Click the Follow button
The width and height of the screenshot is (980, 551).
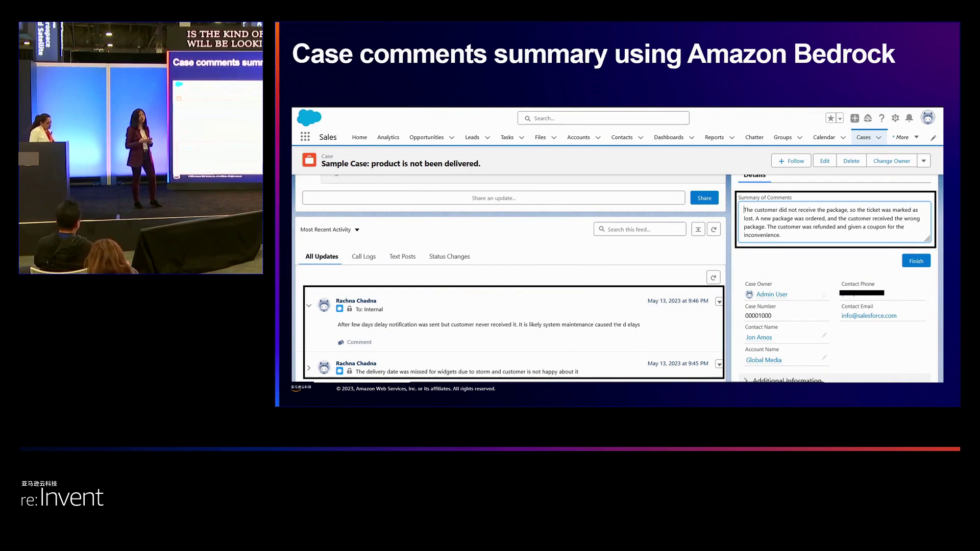pyautogui.click(x=791, y=161)
